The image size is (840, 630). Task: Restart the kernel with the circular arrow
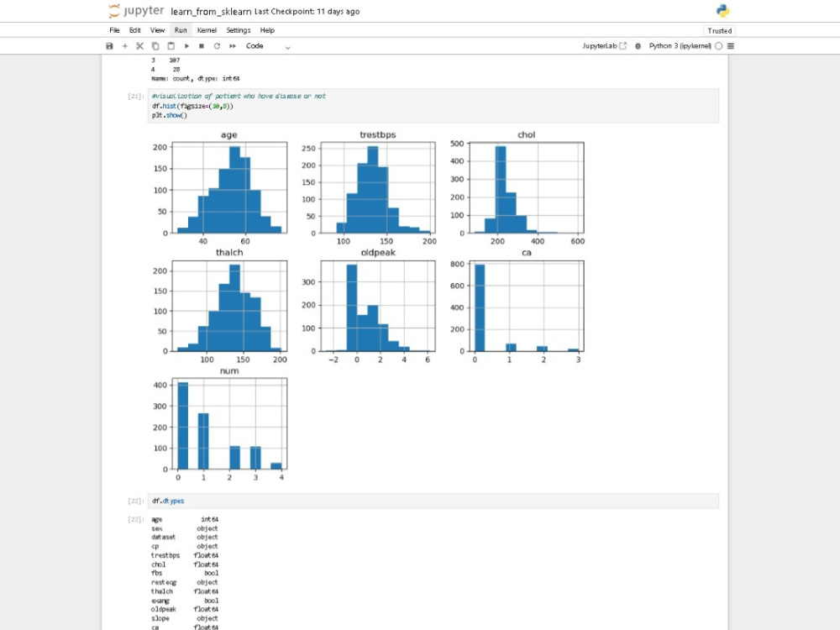tap(217, 46)
